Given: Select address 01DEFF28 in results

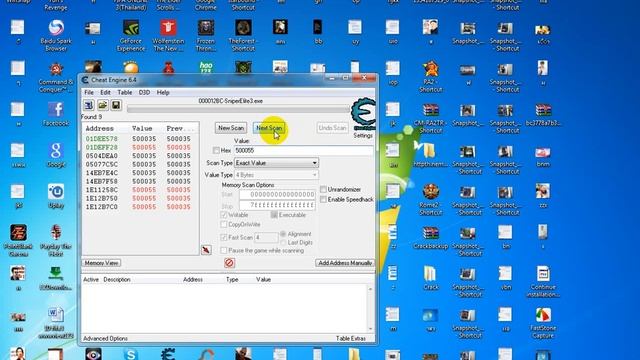Looking at the screenshot, I should (x=101, y=147).
